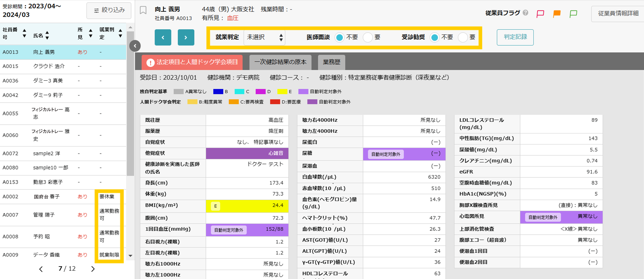644x279 pixels.
Task: Open the 絞り込み filter button
Action: (x=109, y=10)
